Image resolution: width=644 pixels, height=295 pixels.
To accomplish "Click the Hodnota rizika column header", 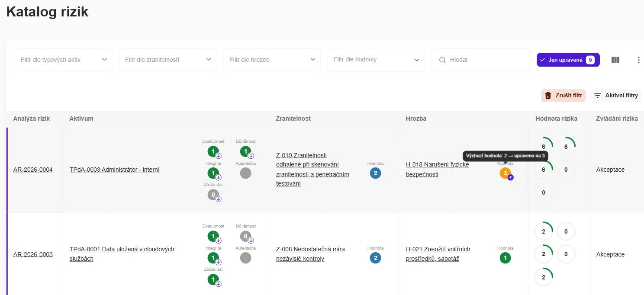I will click(x=556, y=119).
